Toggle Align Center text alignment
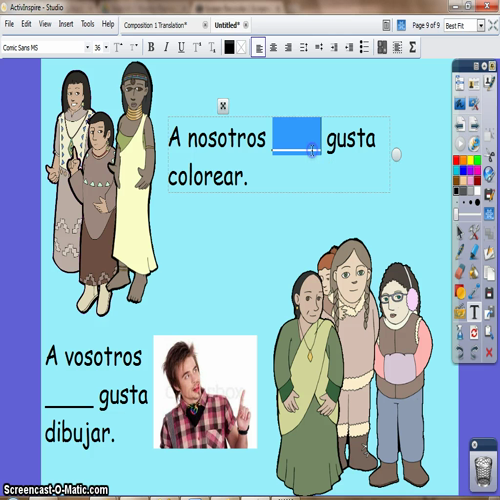Image resolution: width=500 pixels, height=500 pixels. point(273,47)
